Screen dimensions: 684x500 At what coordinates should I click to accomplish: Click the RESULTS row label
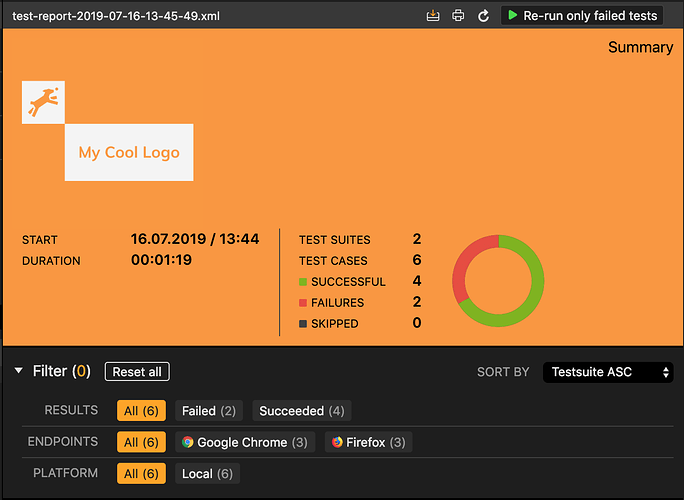coord(72,410)
